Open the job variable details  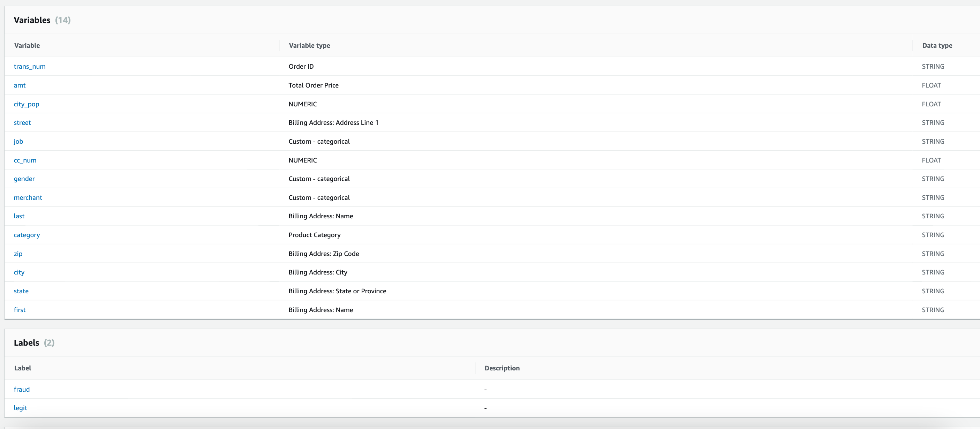(x=18, y=142)
